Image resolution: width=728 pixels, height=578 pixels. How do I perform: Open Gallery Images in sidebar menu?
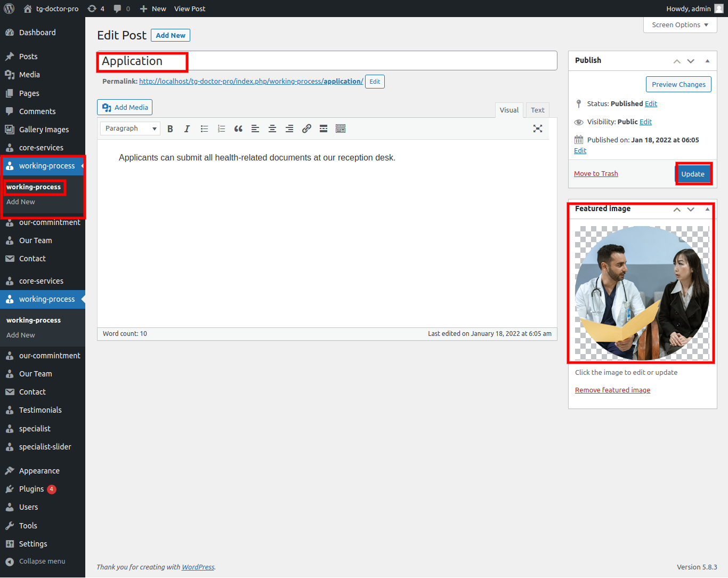pyautogui.click(x=44, y=130)
